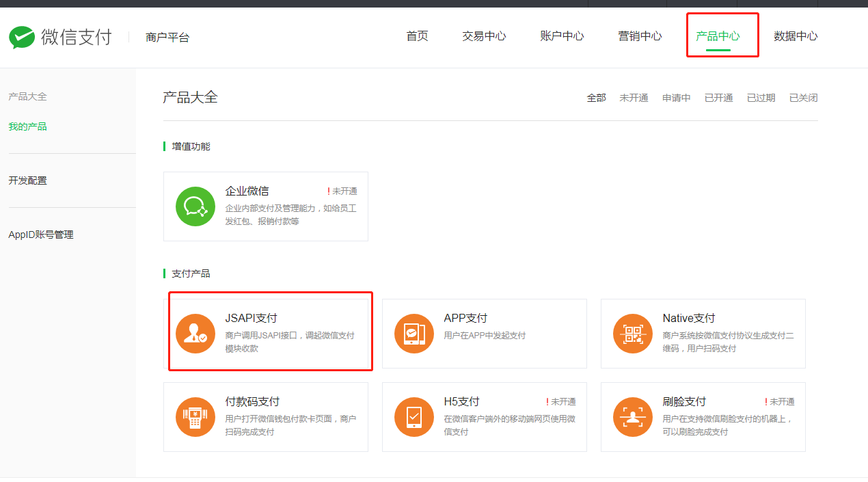Click the 增值功能 section heading
Viewport: 868px width, 482px height.
click(191, 146)
